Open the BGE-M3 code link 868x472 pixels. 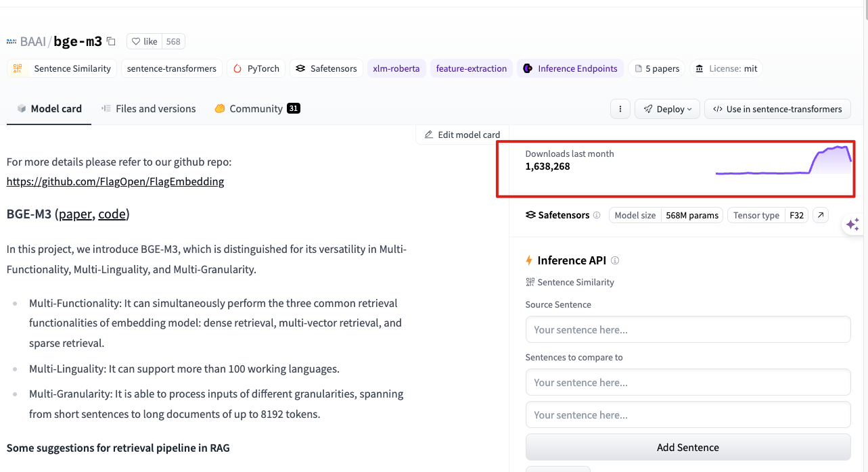click(112, 214)
